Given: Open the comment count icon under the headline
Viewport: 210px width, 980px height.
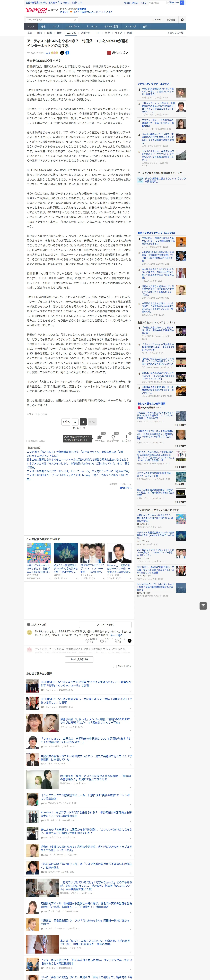Looking at the screenshot, I should coord(48,53).
